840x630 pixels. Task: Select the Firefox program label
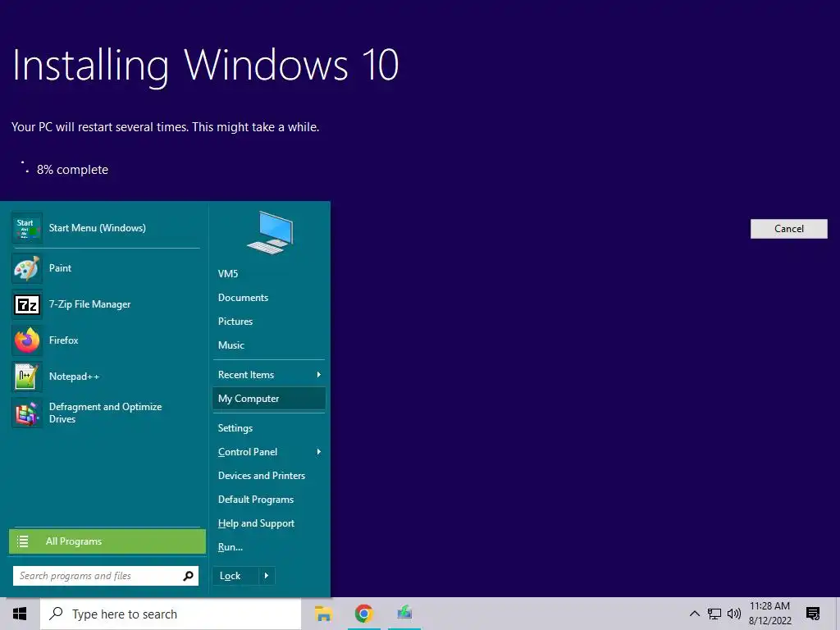(63, 340)
